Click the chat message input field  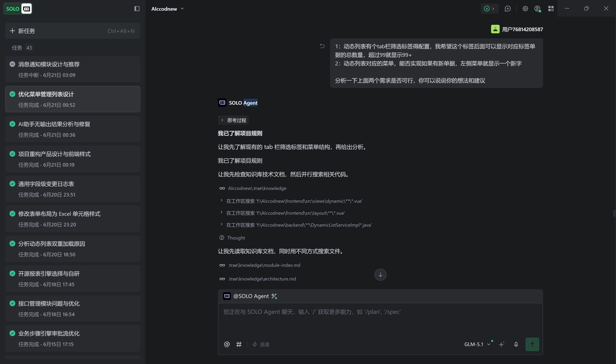click(380, 319)
